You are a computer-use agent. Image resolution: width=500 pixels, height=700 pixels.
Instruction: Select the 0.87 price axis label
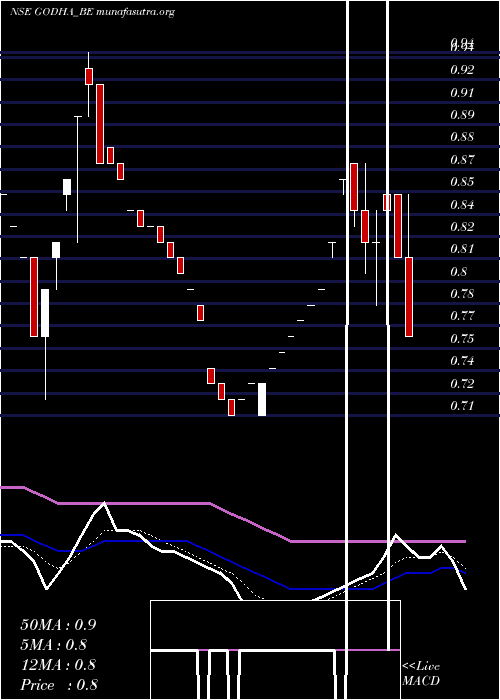click(x=462, y=159)
